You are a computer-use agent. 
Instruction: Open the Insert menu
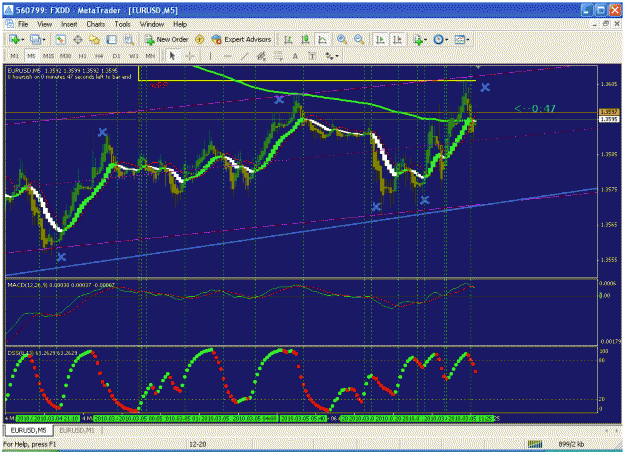click(x=69, y=24)
